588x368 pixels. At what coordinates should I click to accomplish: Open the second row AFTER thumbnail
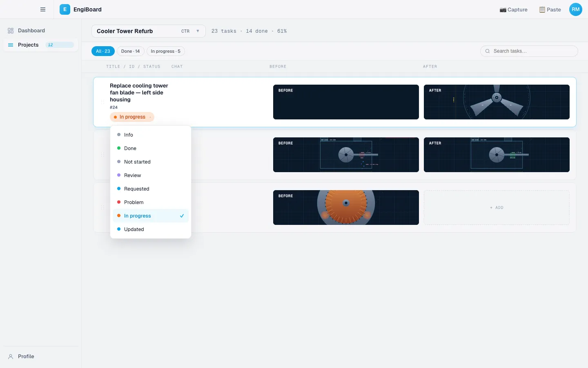coord(497,155)
